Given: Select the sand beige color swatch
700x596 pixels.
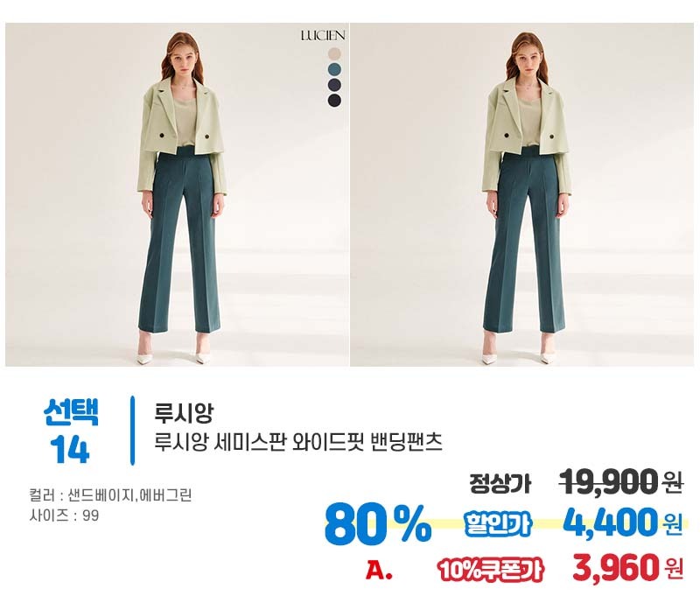Looking at the screenshot, I should pyautogui.click(x=334, y=54).
